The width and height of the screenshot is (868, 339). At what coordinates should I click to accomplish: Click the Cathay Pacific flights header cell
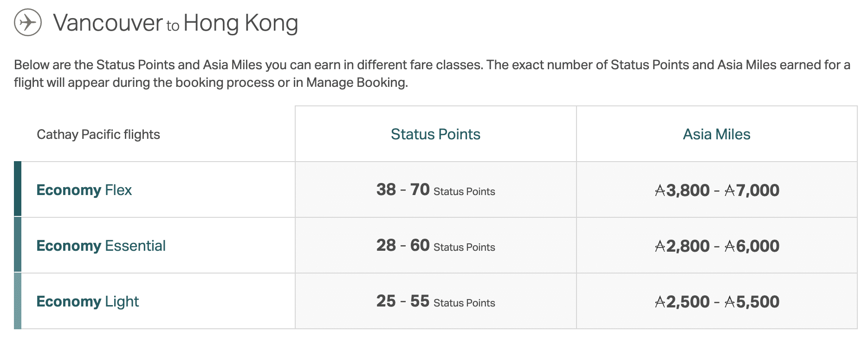[x=98, y=135]
